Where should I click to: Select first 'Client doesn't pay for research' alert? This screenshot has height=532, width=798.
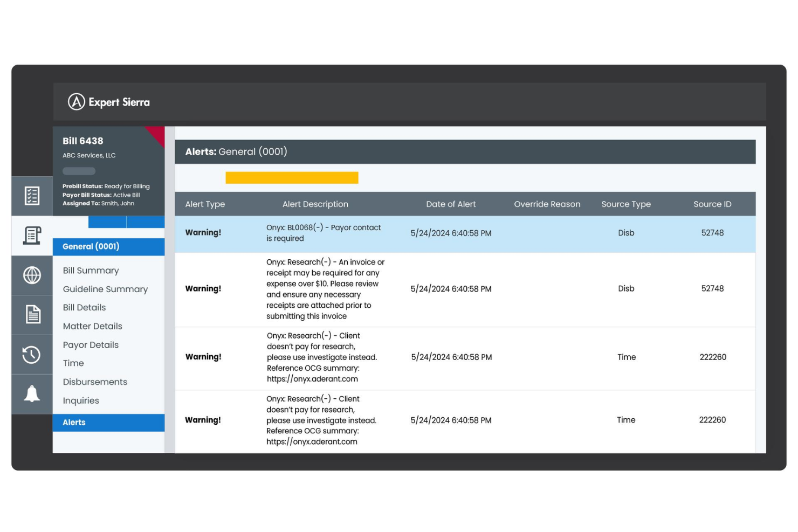tap(465, 358)
